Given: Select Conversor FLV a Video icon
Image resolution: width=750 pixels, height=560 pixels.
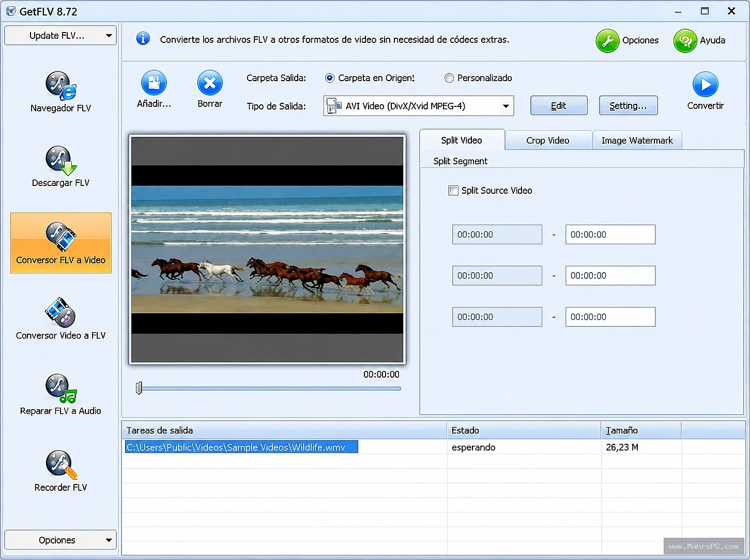Looking at the screenshot, I should click(61, 236).
